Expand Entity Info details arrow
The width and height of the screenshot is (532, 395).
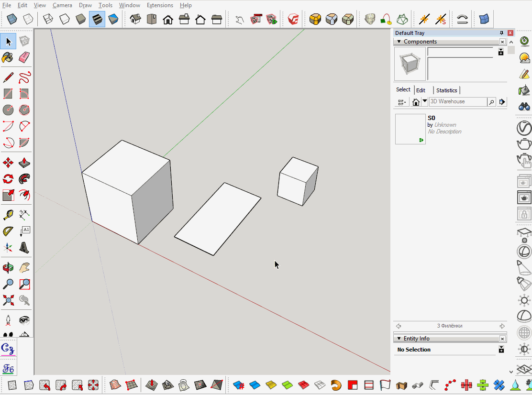point(501,350)
